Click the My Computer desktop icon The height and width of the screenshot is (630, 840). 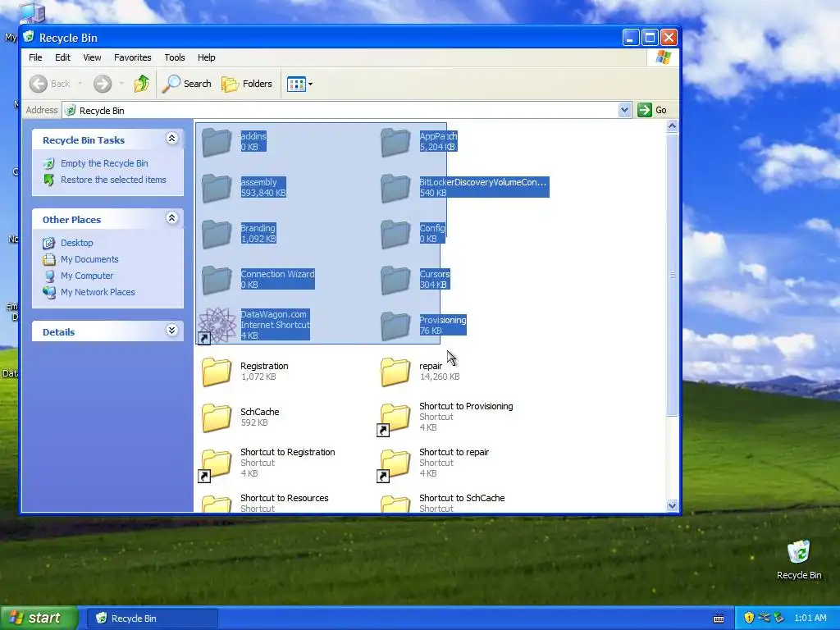[32, 13]
